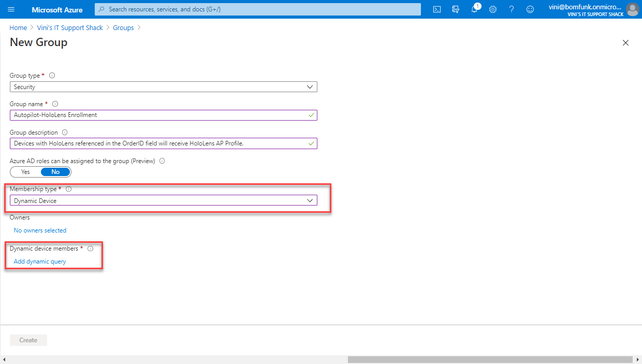This screenshot has height=364, width=642.
Task: Open Cloud Shell from the top bar
Action: (x=437, y=9)
